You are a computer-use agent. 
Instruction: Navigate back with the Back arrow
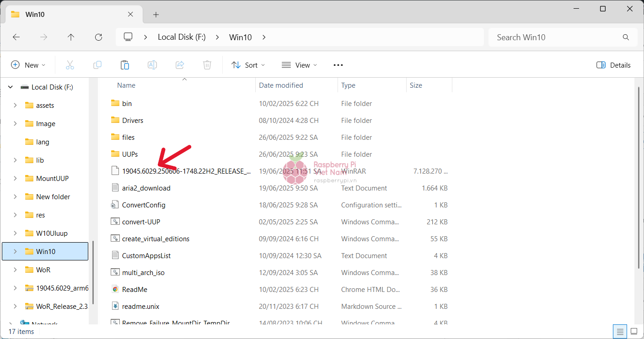click(16, 37)
